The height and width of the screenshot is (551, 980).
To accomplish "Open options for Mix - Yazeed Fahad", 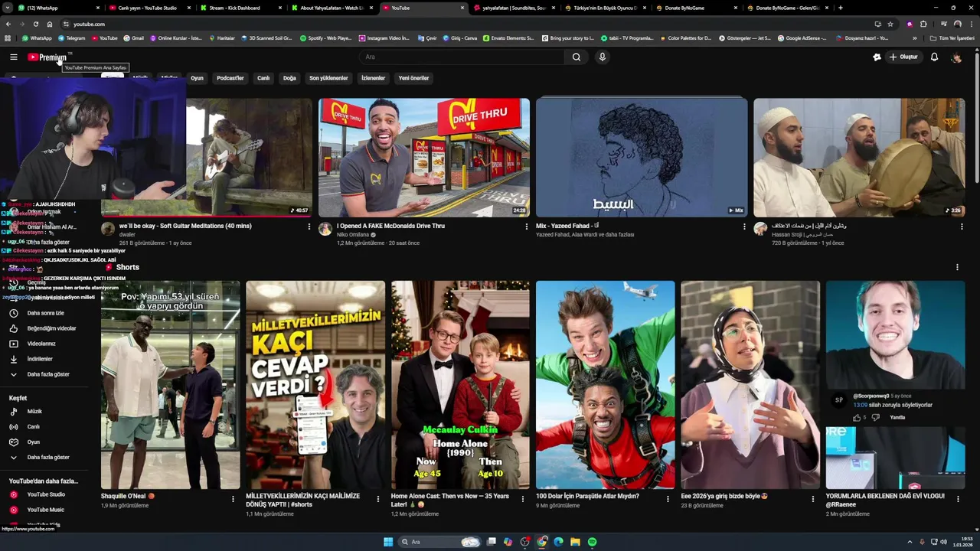I will pos(744,227).
